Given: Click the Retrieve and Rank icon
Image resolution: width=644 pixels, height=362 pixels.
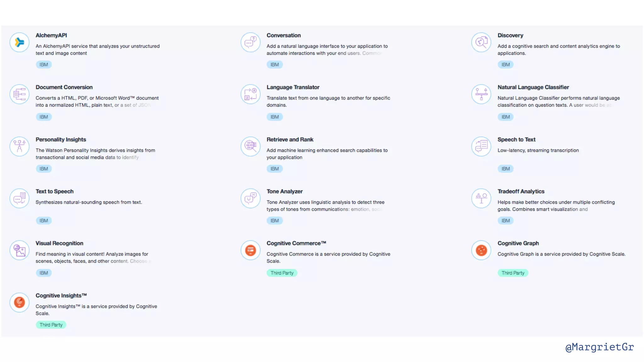Looking at the screenshot, I should [251, 146].
